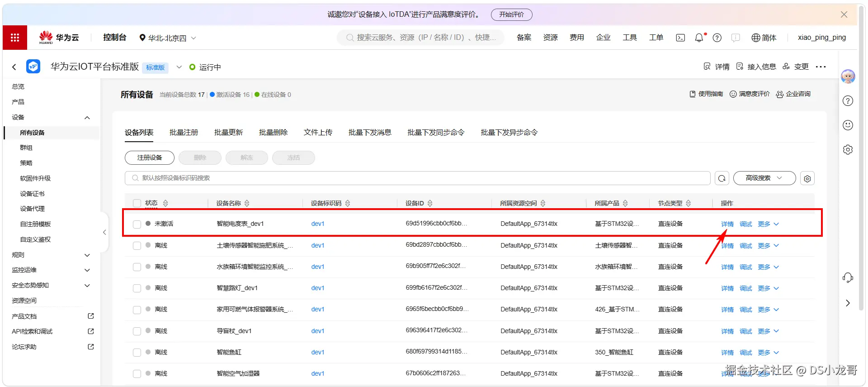
Task: Check the 智慧路灯_dev1 row checkbox
Action: click(x=137, y=288)
